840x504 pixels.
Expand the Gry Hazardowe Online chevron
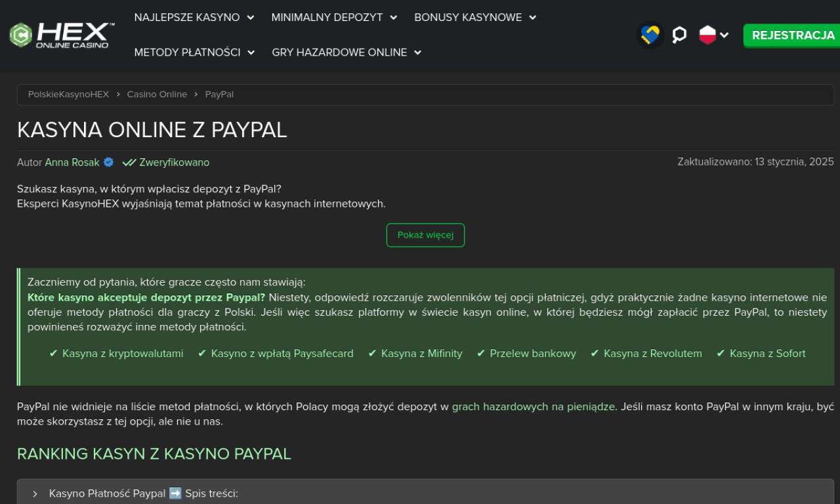tap(418, 52)
